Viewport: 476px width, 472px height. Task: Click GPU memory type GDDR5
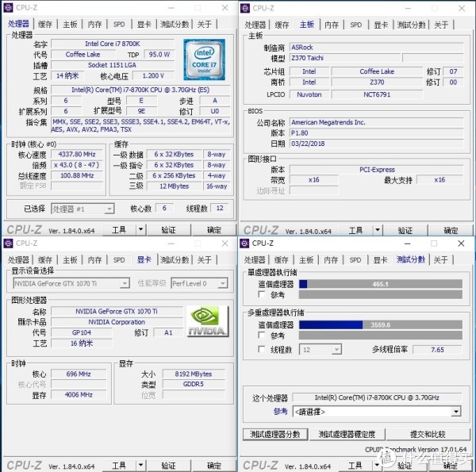coord(194,384)
